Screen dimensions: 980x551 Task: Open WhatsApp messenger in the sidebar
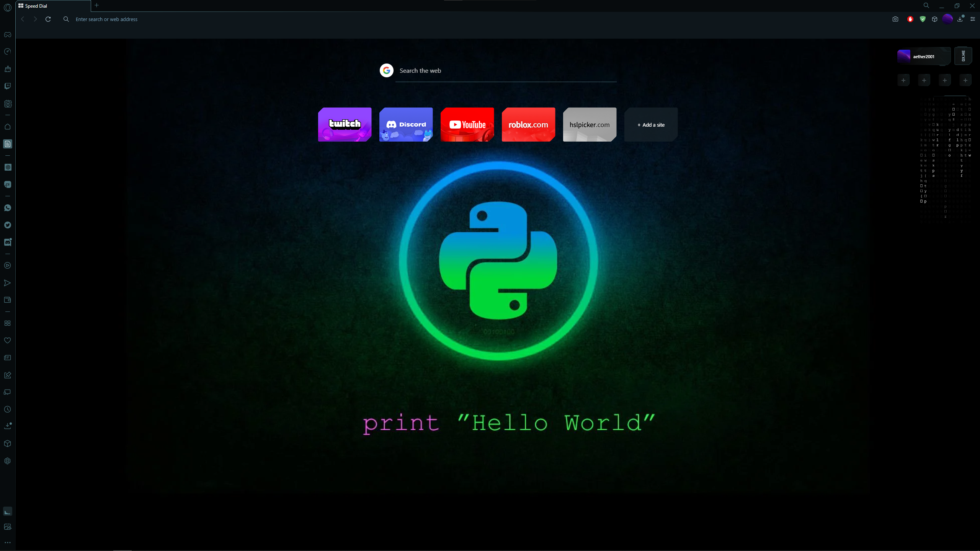point(8,208)
